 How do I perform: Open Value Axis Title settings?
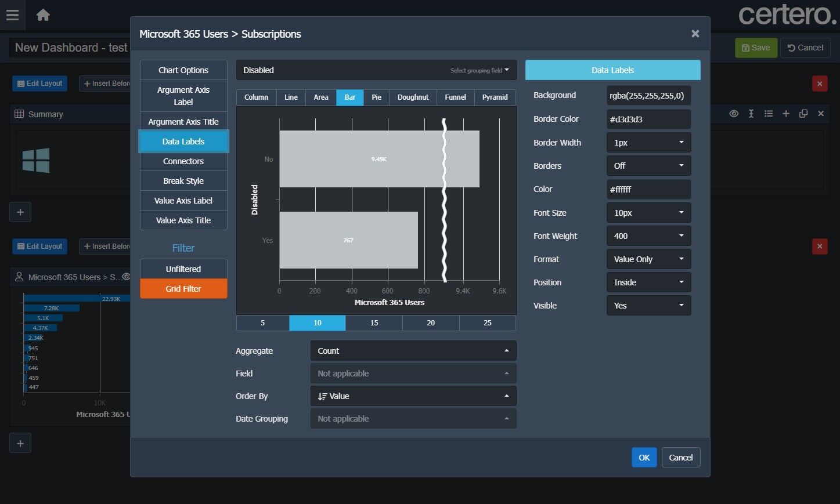(183, 220)
